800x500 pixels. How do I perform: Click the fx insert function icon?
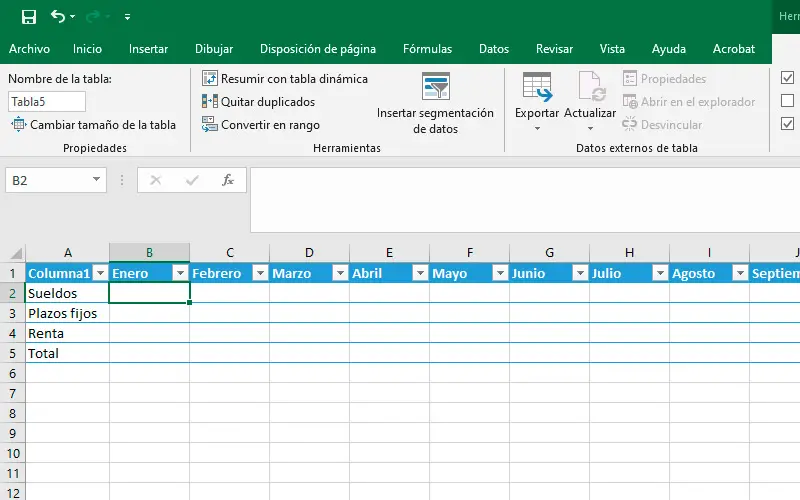tap(228, 180)
